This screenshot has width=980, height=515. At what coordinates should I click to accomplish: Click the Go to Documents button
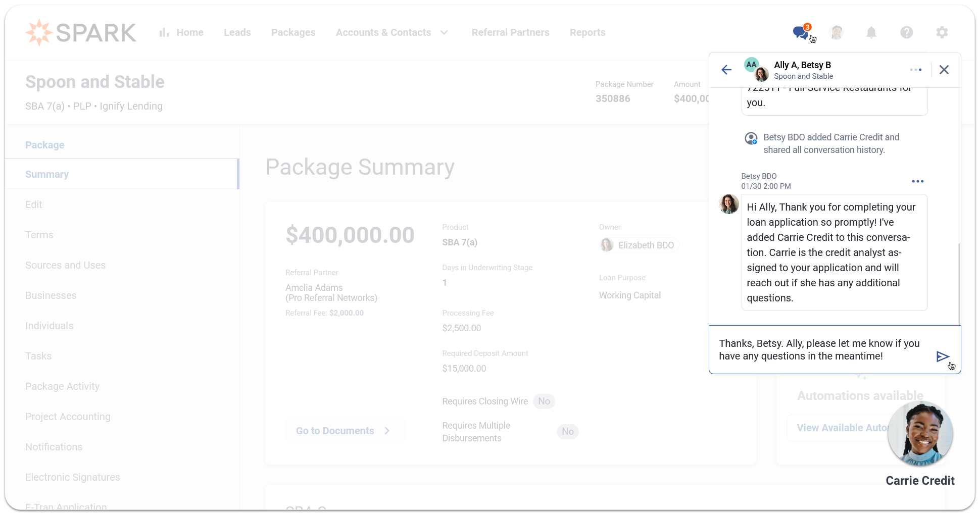click(x=345, y=431)
